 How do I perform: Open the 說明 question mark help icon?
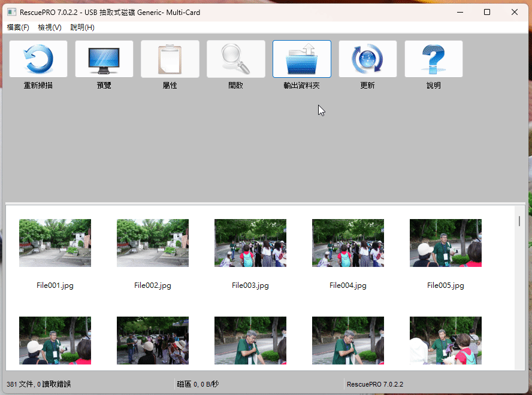tap(434, 59)
